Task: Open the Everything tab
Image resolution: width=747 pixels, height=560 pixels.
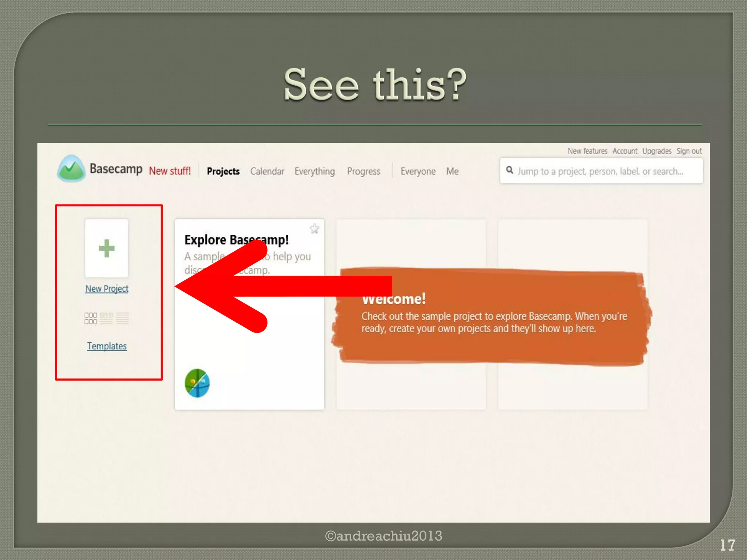Action: pos(314,171)
